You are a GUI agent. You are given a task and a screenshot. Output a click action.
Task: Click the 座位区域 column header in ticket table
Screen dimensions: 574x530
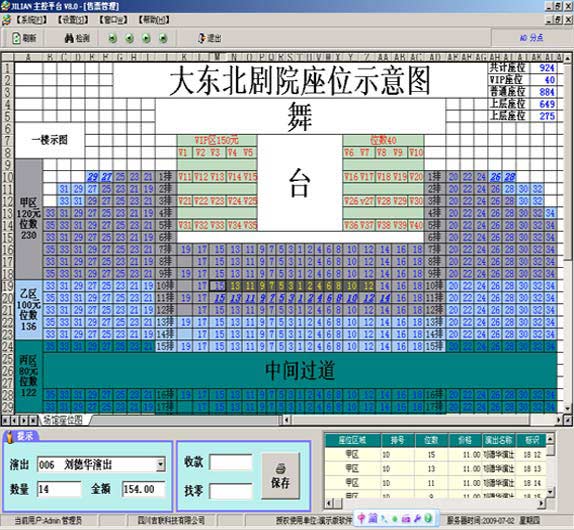[x=353, y=440]
